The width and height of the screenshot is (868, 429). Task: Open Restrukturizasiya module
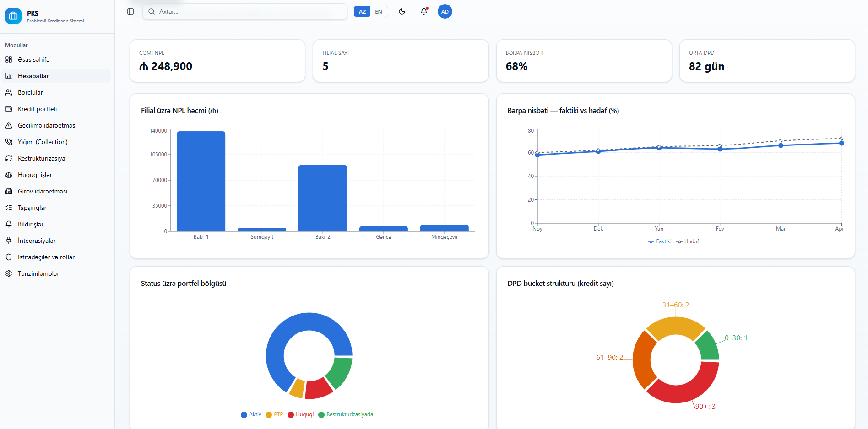[55, 158]
